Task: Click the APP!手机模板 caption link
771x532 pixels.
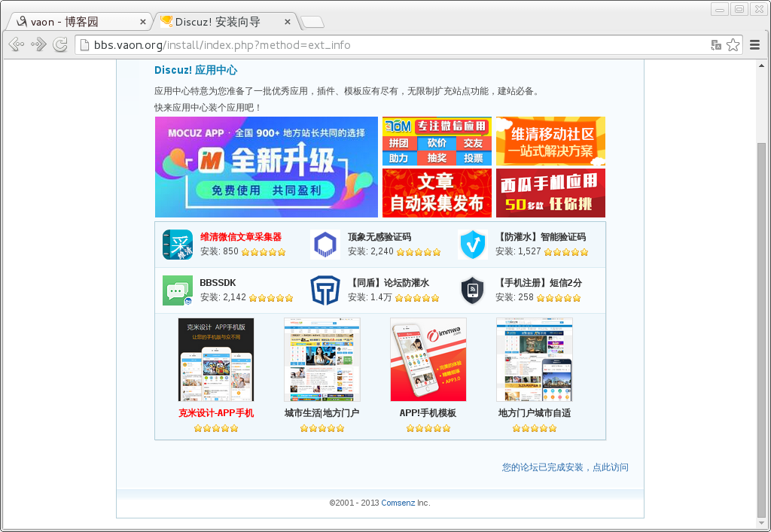Action: tap(428, 413)
